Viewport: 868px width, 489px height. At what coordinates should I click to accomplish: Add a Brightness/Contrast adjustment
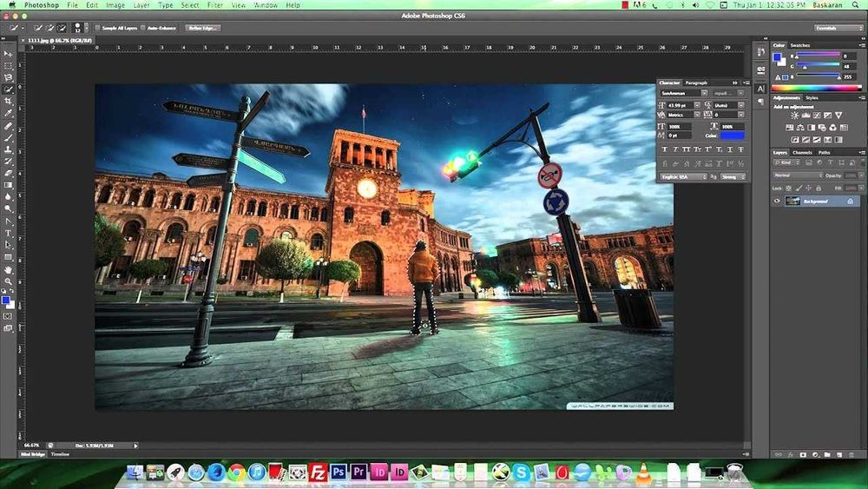pyautogui.click(x=794, y=116)
